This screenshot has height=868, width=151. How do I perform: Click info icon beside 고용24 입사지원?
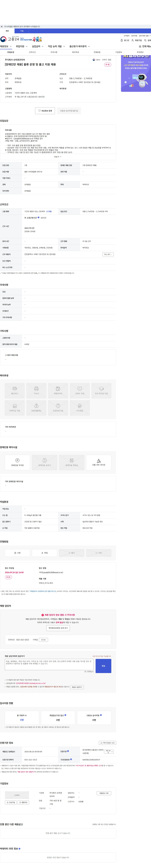coord(101,715)
